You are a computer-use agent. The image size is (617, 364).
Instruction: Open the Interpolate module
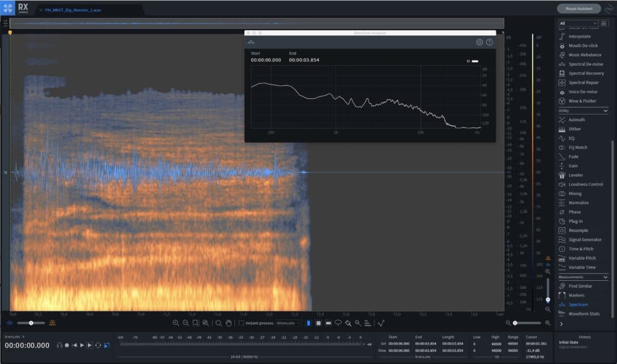(579, 36)
